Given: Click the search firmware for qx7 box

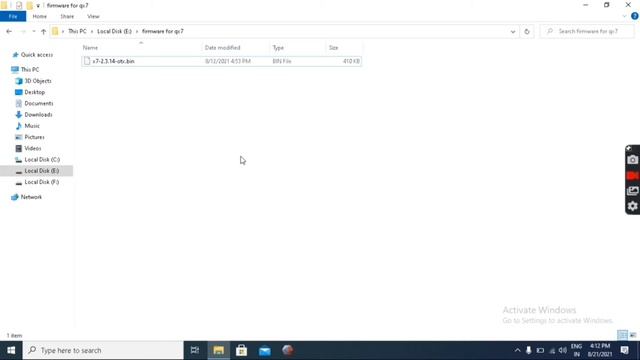Looking at the screenshot, I should pyautogui.click(x=587, y=31).
